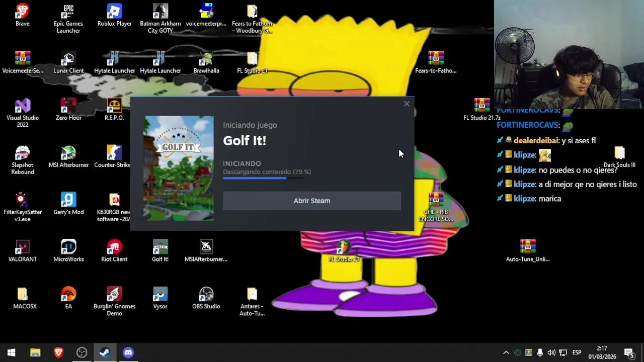Click the download progress bar at 79 %
The width and height of the screenshot is (644, 362).
click(263, 178)
